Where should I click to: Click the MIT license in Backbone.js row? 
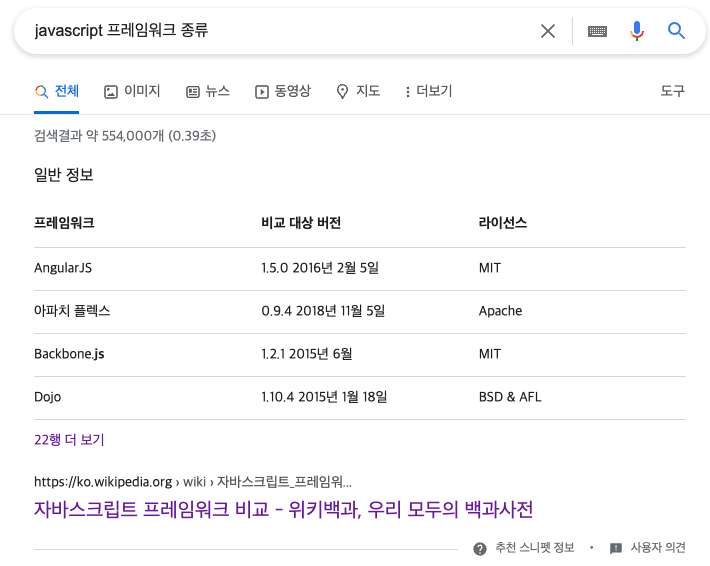pyautogui.click(x=490, y=354)
